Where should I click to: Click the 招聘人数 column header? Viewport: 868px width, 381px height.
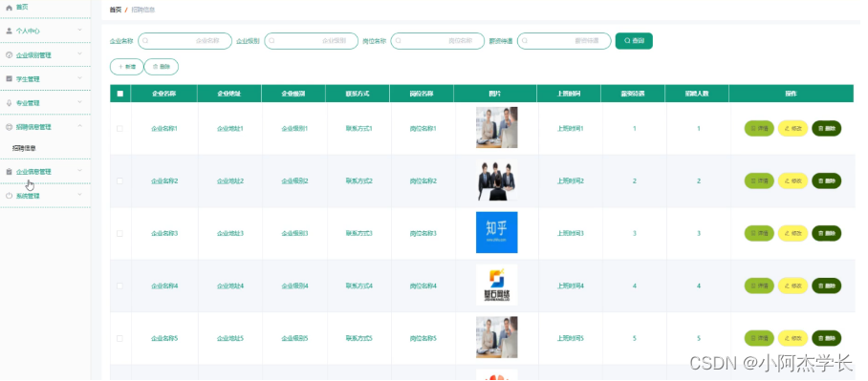pos(696,94)
